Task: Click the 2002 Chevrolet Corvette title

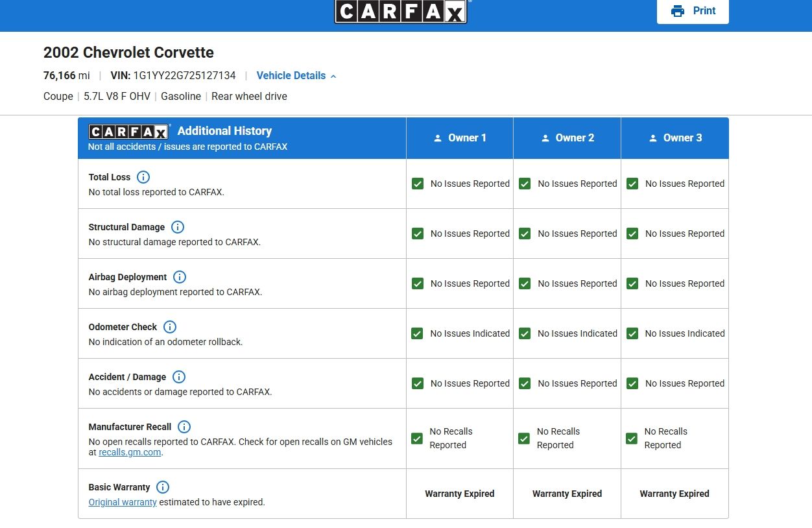Action: pos(128,53)
